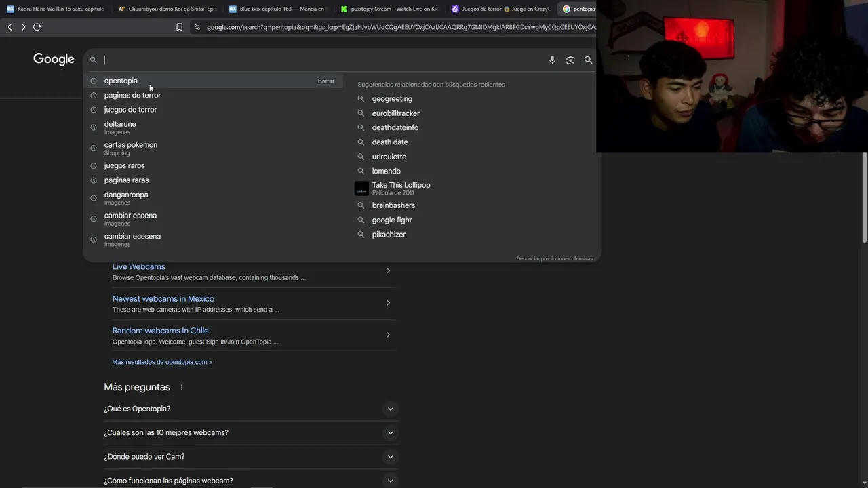868x488 pixels.
Task: Choose 'pikachizer' related suggestion
Action: click(389, 235)
